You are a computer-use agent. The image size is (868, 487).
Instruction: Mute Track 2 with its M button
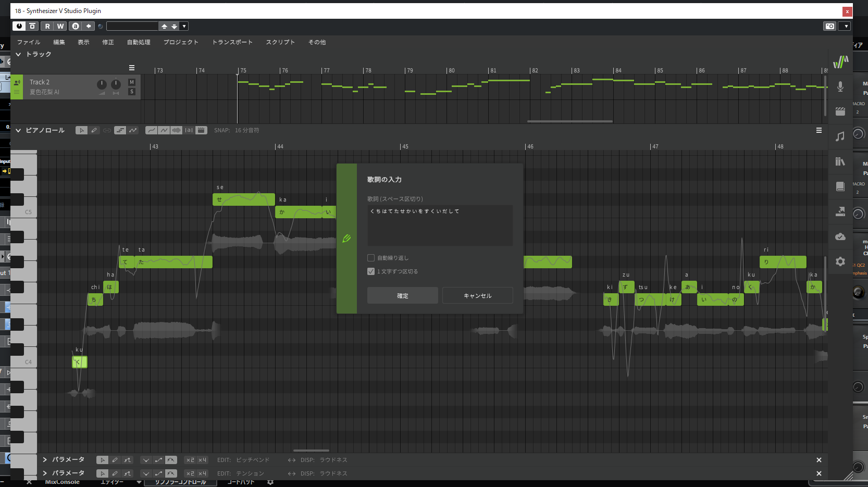tap(131, 82)
